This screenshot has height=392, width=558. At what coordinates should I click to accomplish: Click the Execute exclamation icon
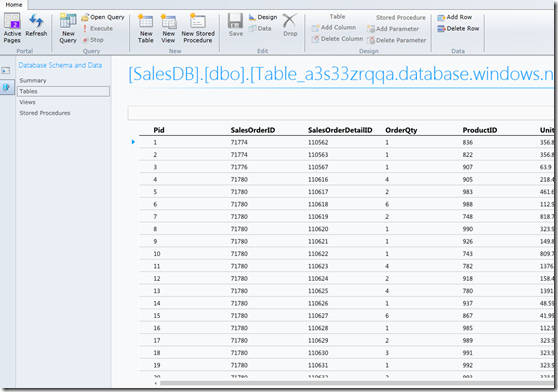pyautogui.click(x=85, y=28)
